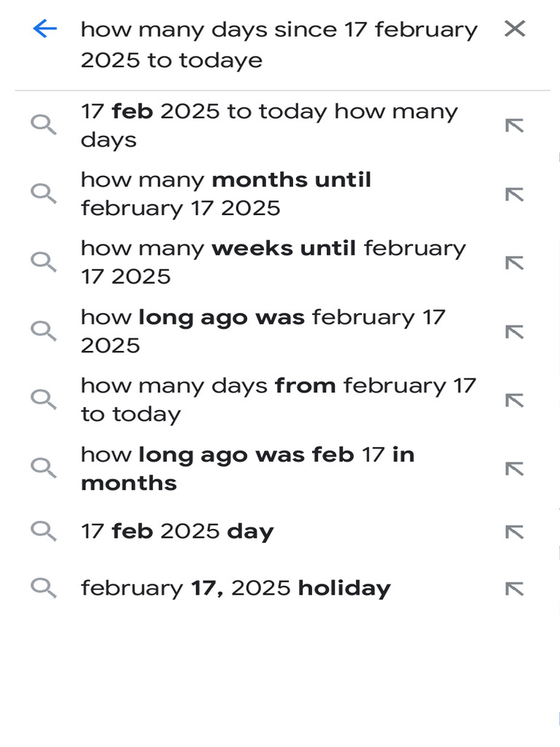560x747 pixels.
Task: Fill query arrow for 'months until february 17'
Action: (x=515, y=194)
